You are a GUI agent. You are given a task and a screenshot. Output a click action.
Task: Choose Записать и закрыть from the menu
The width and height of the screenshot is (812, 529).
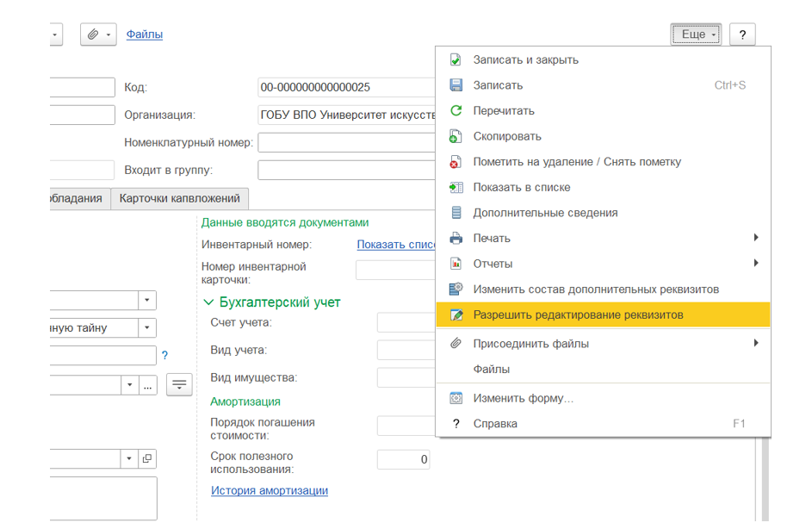coord(603,60)
